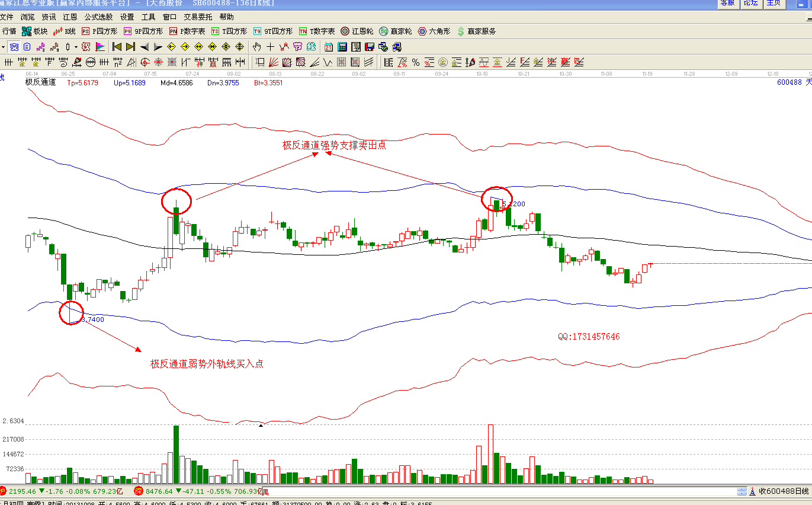Image resolution: width=812 pixels, height=505 pixels.
Task: Expand the leftmost toolbar dropdown arrow
Action: click(x=3, y=47)
